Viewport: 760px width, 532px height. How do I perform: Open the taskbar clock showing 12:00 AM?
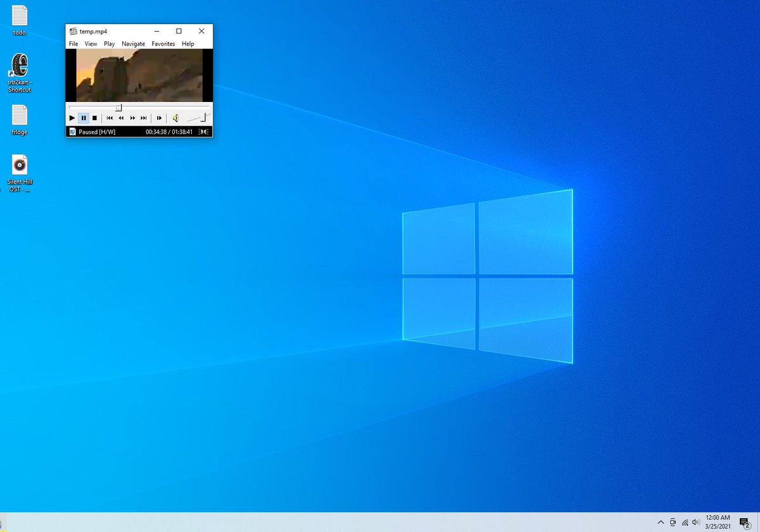[x=718, y=522]
